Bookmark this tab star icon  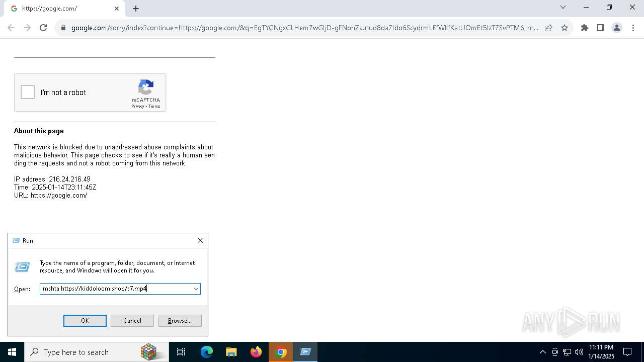(x=565, y=28)
